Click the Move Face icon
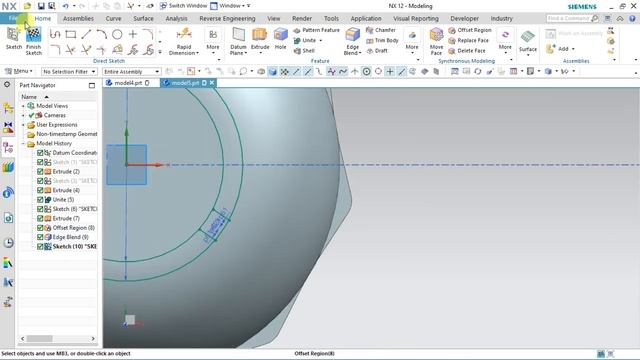The image size is (640, 360). (436, 35)
